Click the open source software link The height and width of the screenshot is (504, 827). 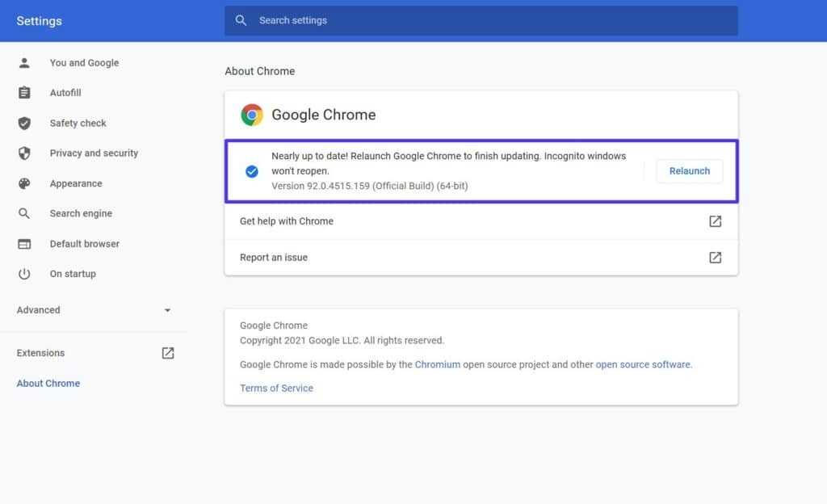tap(643, 364)
